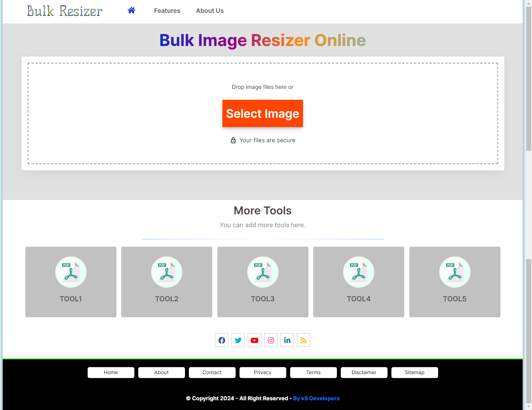Open the Twitter social icon
532x410 pixels.
tap(238, 340)
